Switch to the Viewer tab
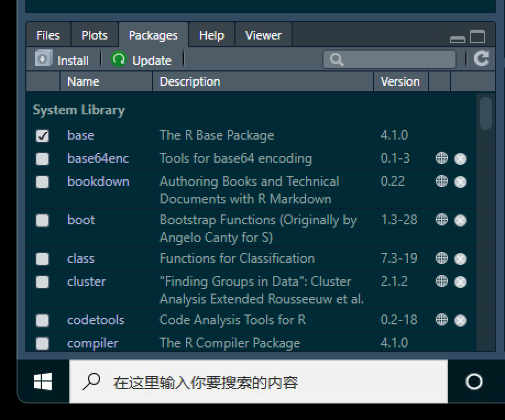Viewport: 505px width, 420px height. pyautogui.click(x=264, y=35)
